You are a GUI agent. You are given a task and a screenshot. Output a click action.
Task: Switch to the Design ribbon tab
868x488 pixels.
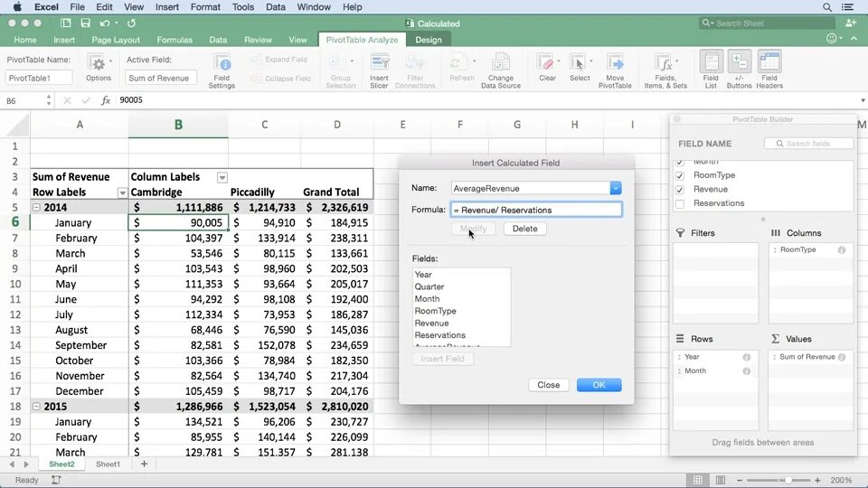pos(429,40)
